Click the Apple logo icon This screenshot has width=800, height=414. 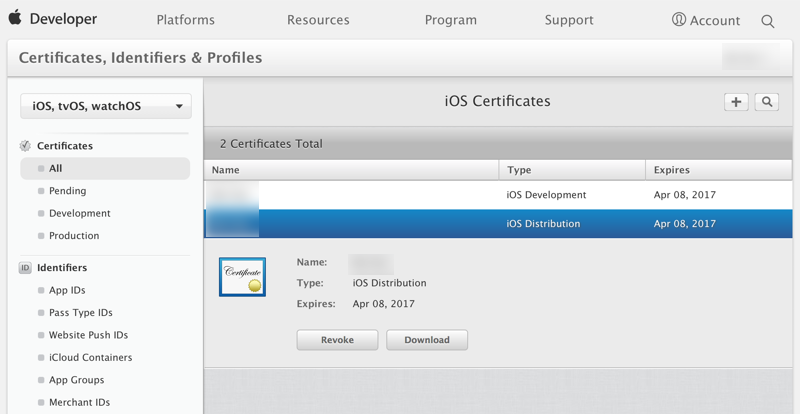point(17,19)
